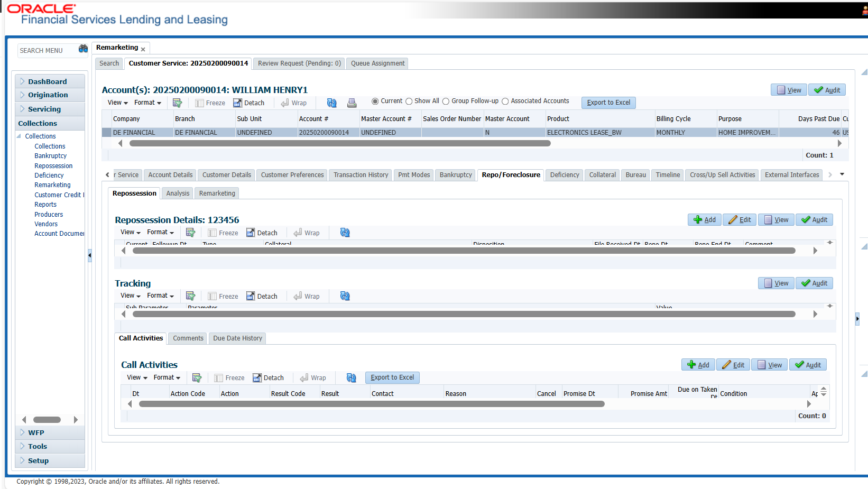The height and width of the screenshot is (489, 868).
Task: Click Freeze in the Accounts toolbar
Action: click(210, 103)
